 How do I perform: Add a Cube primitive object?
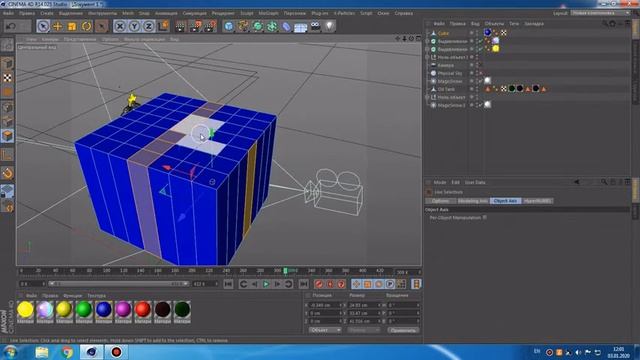tap(229, 27)
